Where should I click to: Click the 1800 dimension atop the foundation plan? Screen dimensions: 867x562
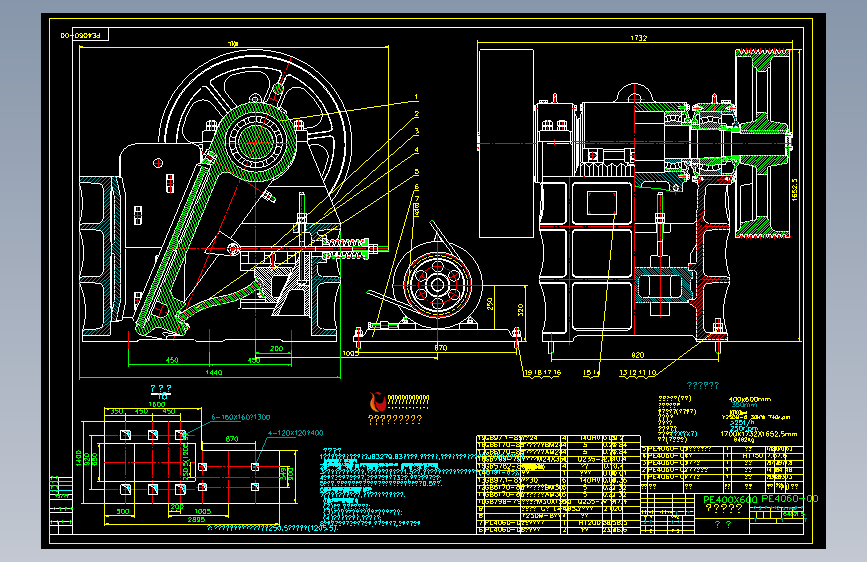click(x=157, y=404)
